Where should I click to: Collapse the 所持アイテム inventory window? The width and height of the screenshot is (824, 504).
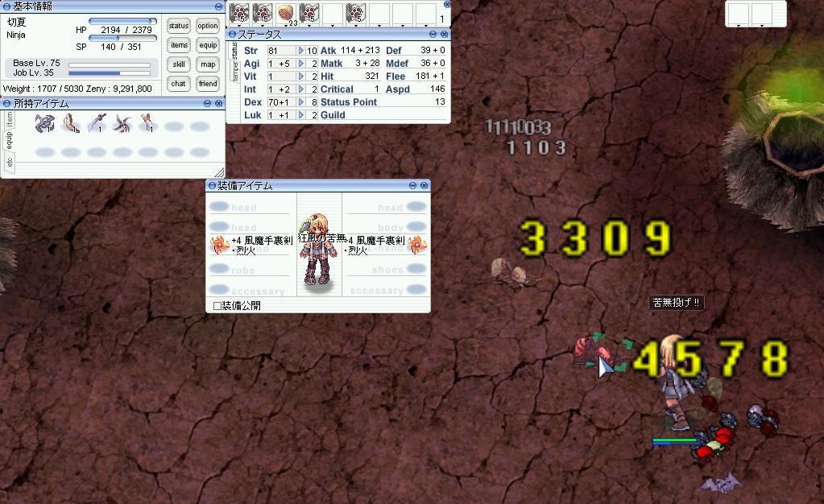pyautogui.click(x=208, y=104)
